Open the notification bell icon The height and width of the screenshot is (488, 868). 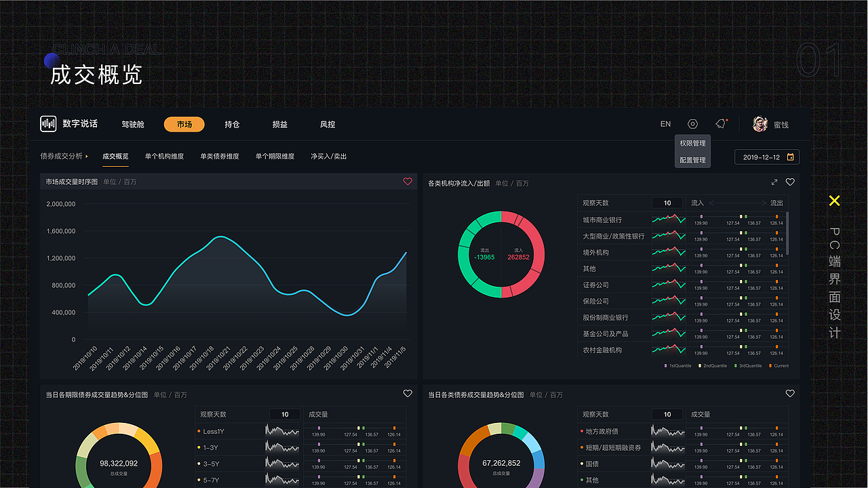tap(721, 124)
